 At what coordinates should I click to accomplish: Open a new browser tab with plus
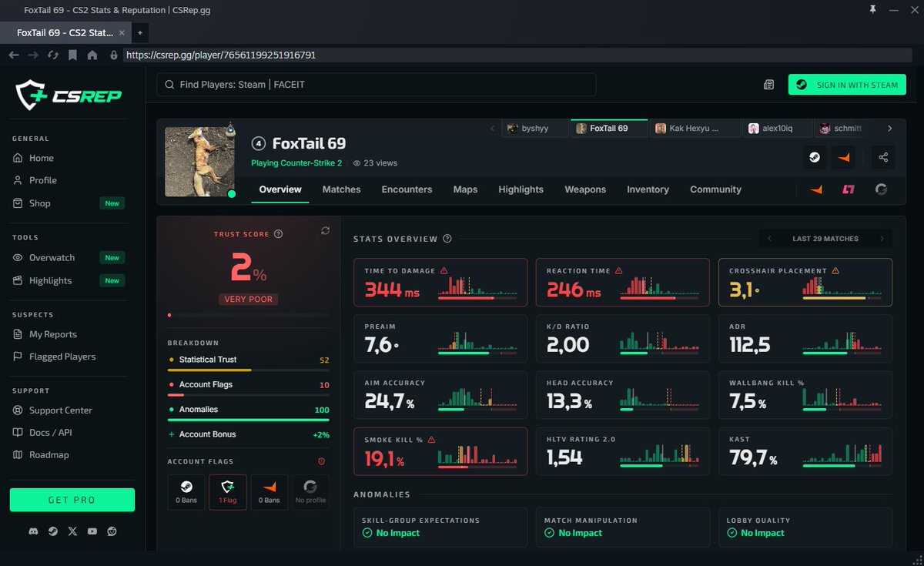click(x=140, y=33)
